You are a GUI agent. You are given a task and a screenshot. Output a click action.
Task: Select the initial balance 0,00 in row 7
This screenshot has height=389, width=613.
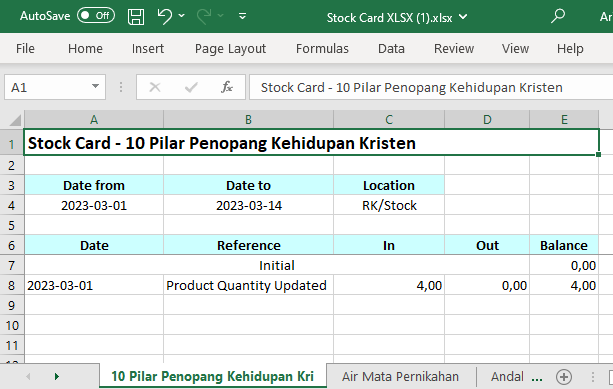coord(564,265)
